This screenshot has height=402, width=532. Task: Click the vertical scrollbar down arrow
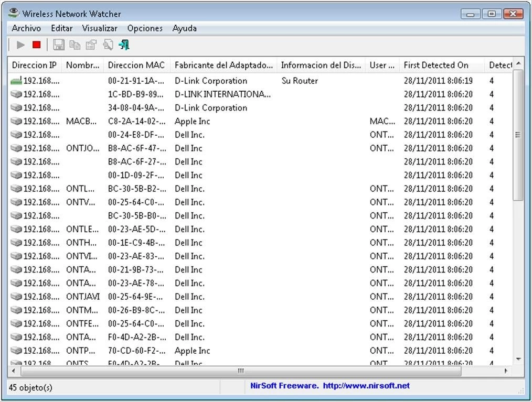pos(518,359)
